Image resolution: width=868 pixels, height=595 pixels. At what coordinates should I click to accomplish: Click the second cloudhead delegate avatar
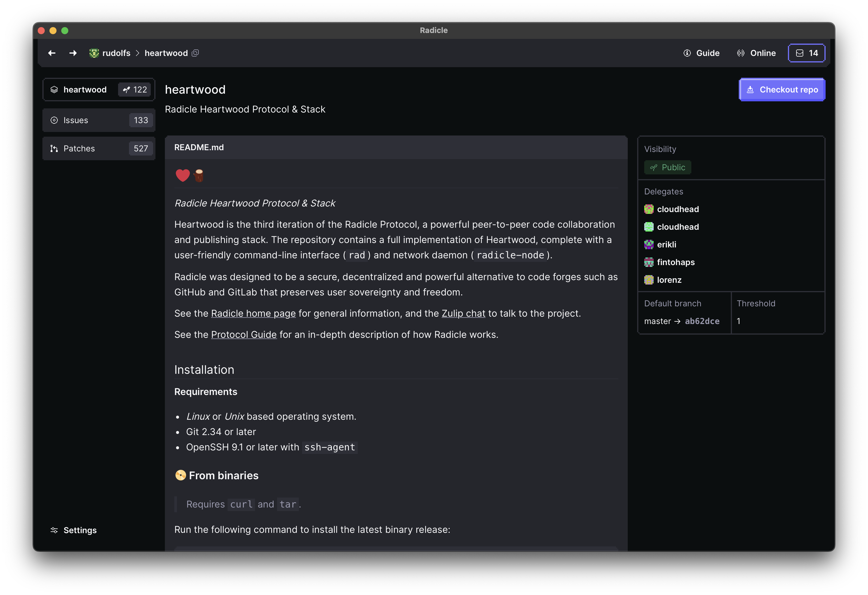click(649, 227)
